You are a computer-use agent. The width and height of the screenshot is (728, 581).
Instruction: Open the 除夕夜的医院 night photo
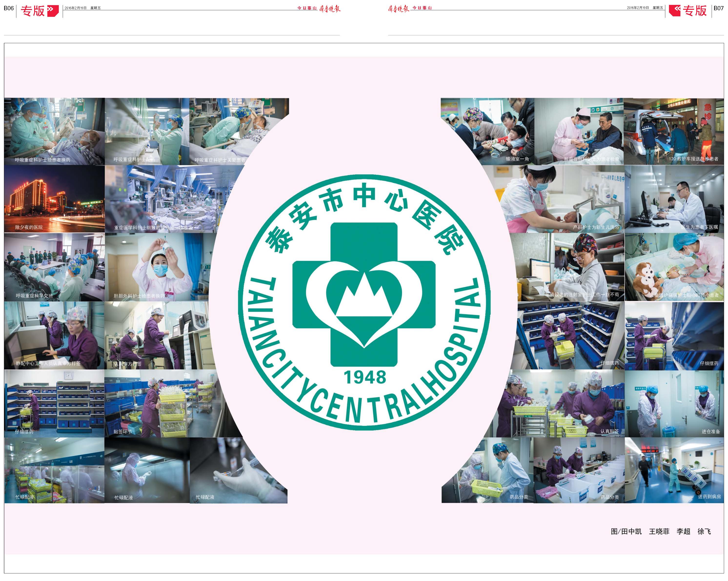(x=54, y=199)
